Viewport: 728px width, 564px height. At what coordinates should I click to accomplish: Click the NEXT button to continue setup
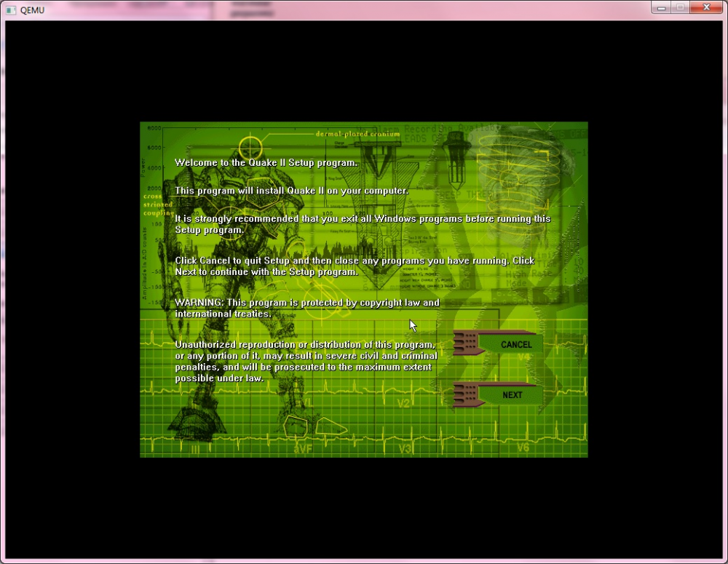pyautogui.click(x=498, y=395)
